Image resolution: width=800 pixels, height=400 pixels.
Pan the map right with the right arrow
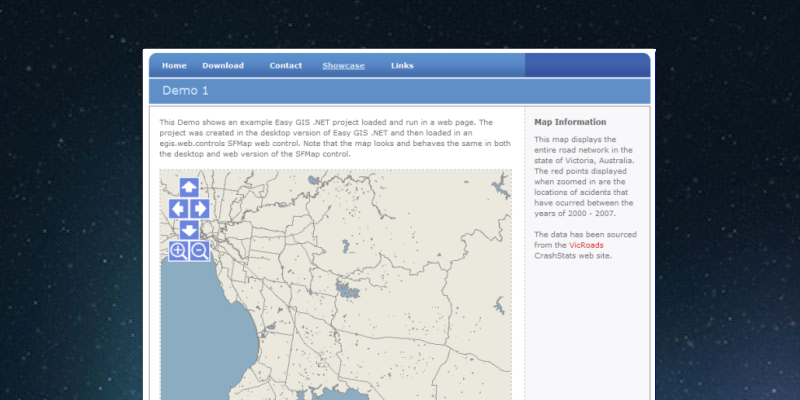tap(200, 209)
